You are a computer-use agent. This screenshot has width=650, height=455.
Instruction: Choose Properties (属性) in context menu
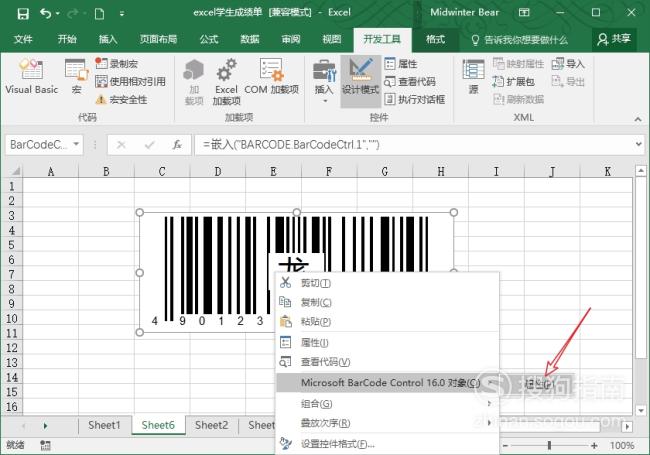[387, 342]
